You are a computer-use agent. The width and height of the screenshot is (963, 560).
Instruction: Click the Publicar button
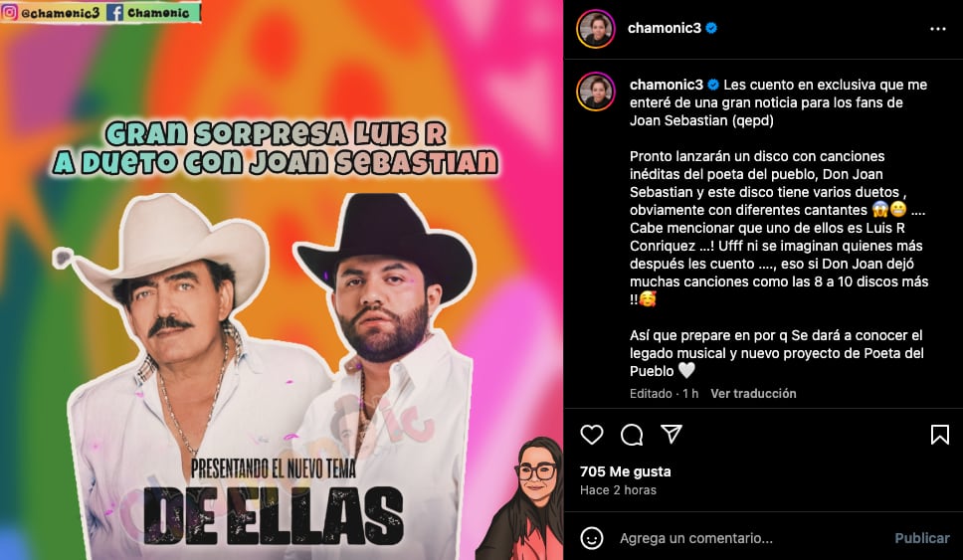coord(922,538)
